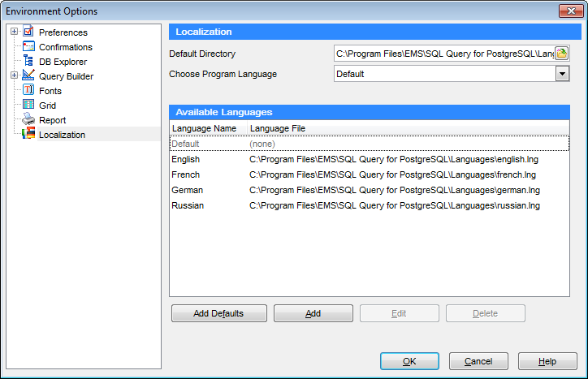Select the Fonts page label

(50, 91)
